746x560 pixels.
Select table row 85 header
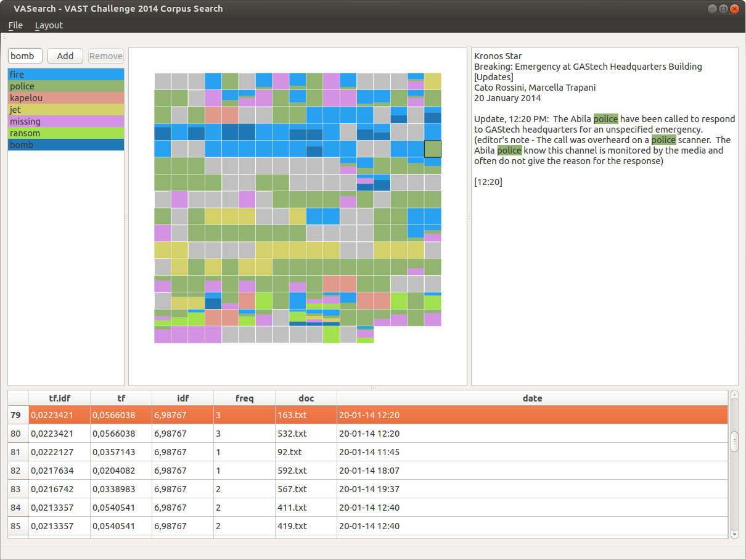tap(18, 526)
